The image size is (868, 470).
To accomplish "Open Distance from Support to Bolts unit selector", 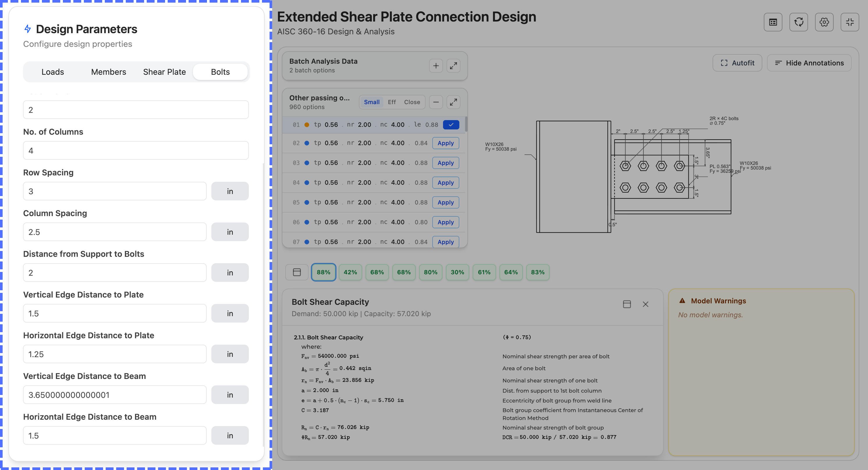I will pyautogui.click(x=230, y=273).
